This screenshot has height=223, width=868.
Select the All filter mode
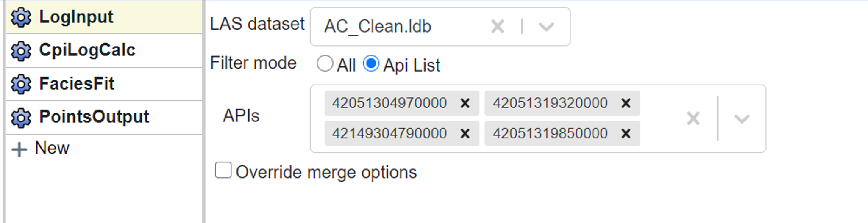(325, 64)
